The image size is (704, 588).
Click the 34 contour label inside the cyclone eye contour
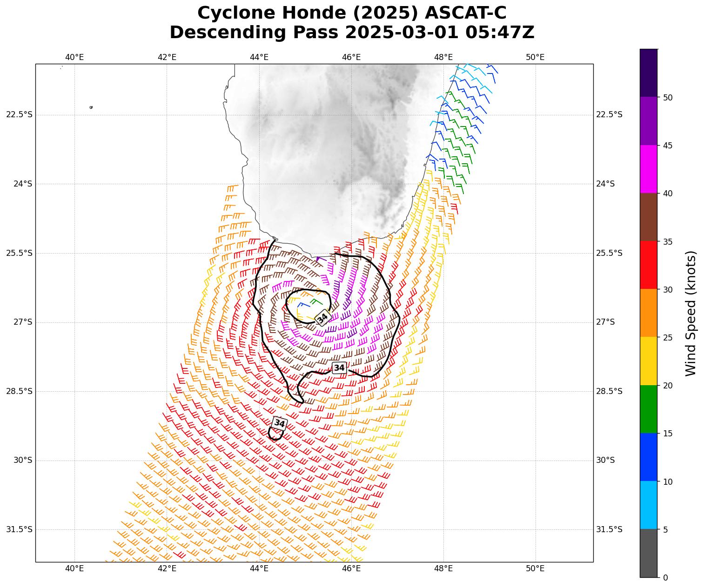pyautogui.click(x=322, y=318)
